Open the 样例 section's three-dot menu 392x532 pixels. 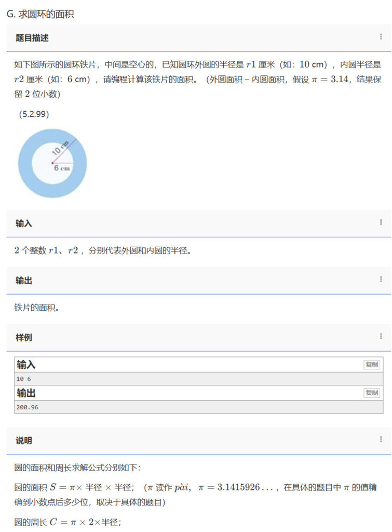click(x=381, y=337)
